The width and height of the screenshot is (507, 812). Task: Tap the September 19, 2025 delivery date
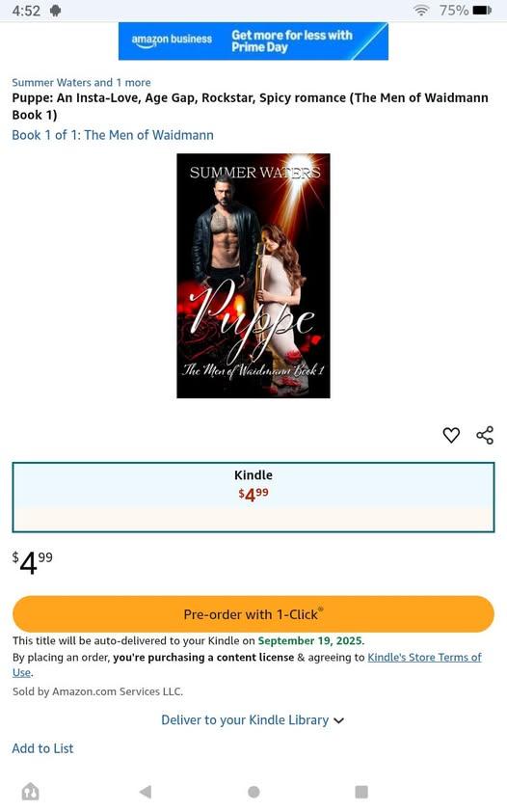pyautogui.click(x=310, y=640)
